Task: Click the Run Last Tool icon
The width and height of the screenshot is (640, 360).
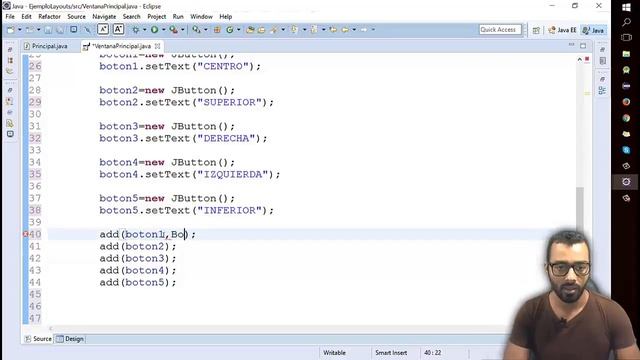Action: click(173, 30)
